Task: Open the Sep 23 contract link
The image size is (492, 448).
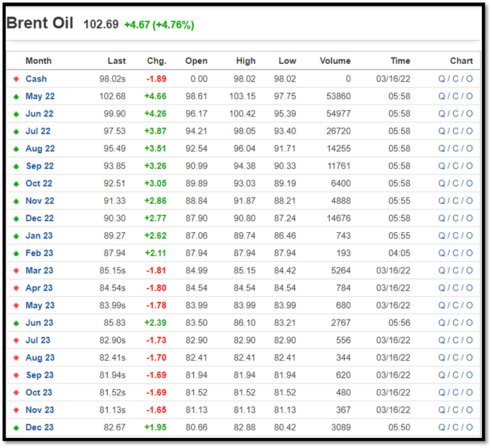Action: point(40,375)
